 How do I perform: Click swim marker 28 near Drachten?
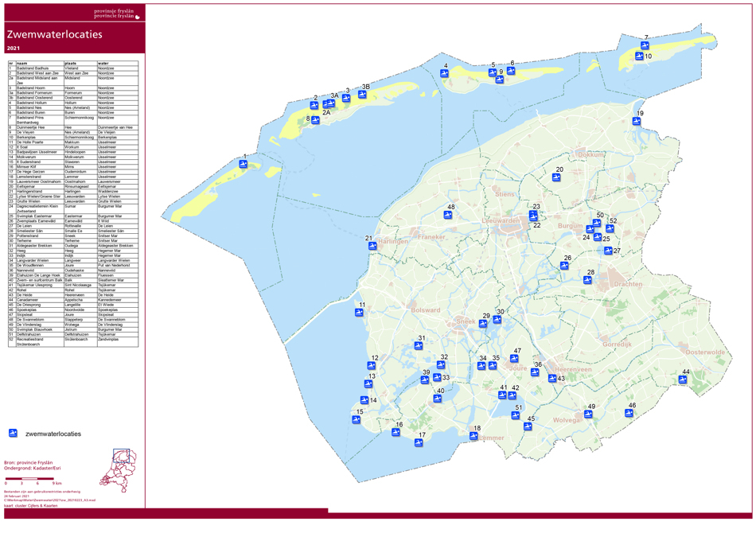(x=588, y=280)
